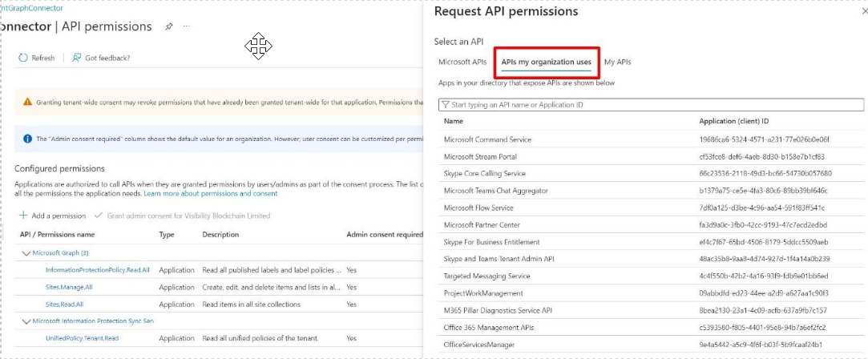The height and width of the screenshot is (359, 868).
Task: Click the Refresh icon button
Action: click(x=23, y=58)
